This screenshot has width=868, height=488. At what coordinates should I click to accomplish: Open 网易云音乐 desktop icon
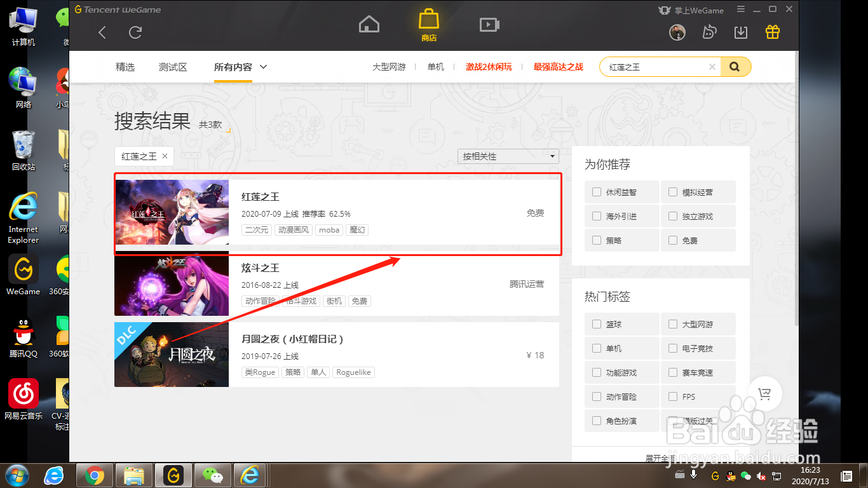point(24,400)
